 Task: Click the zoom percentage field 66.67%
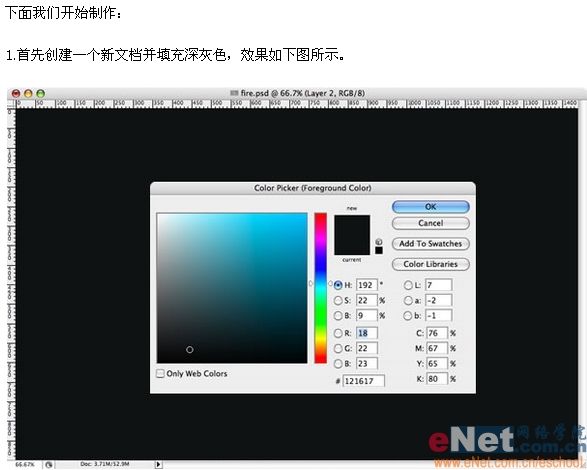coord(25,464)
